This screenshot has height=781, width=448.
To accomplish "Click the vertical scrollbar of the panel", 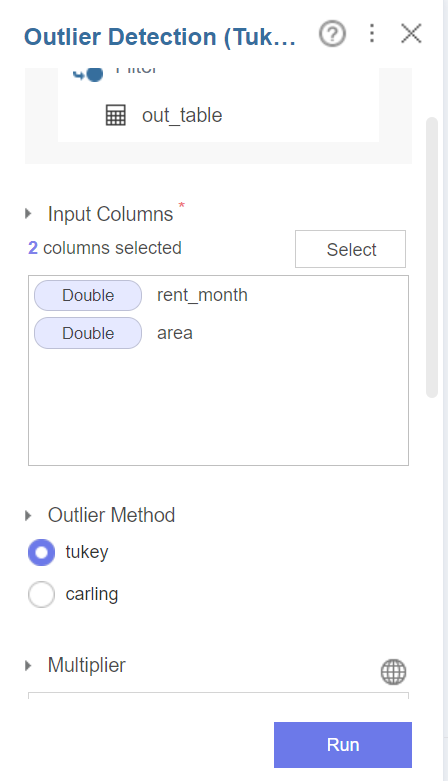I will (432, 258).
